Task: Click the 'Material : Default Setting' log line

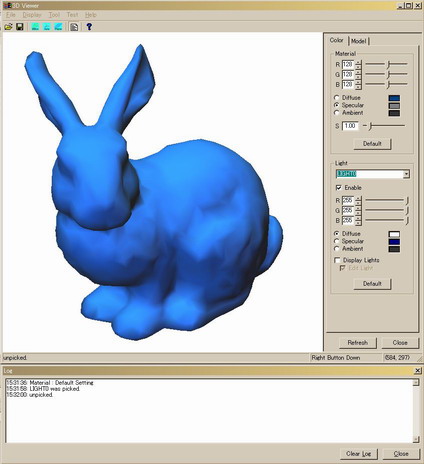Action: pos(50,383)
